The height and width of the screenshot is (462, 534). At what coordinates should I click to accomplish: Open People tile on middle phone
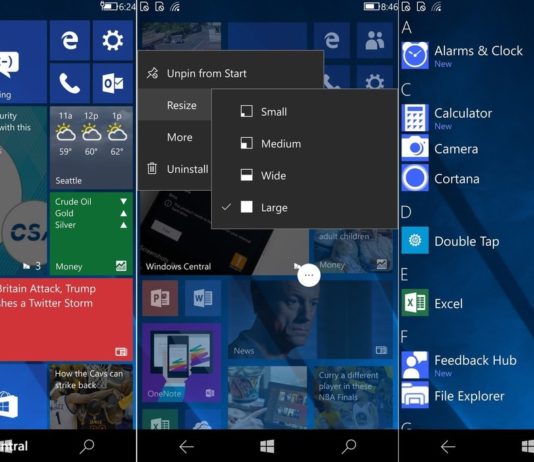[x=375, y=40]
